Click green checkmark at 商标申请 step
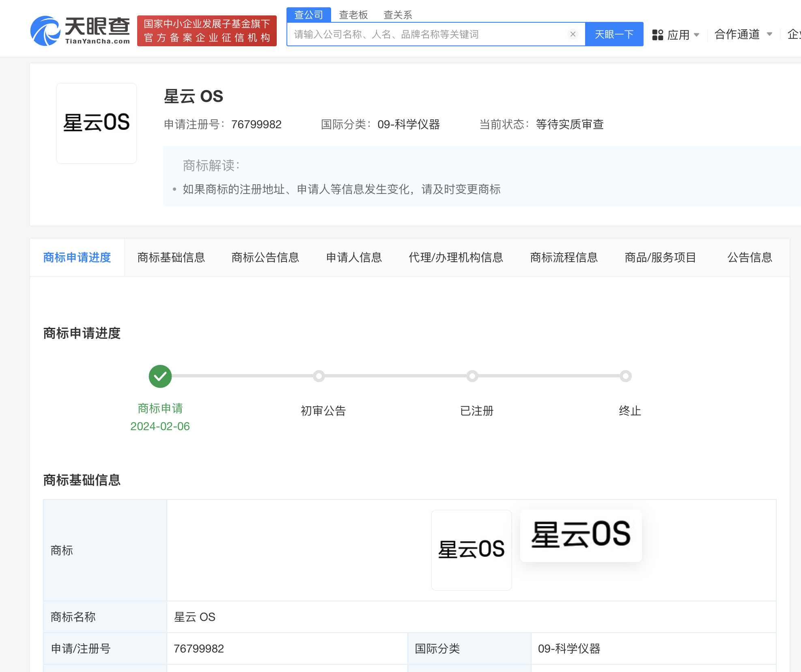Screen dimensions: 801x672 click(160, 376)
